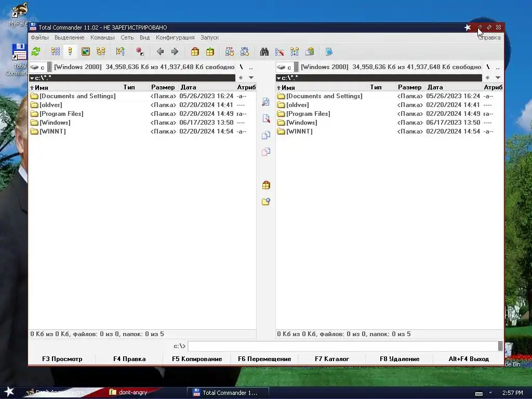Click Alt+F4 Выход button
Screen dimensions: 532x399
pos(469,359)
